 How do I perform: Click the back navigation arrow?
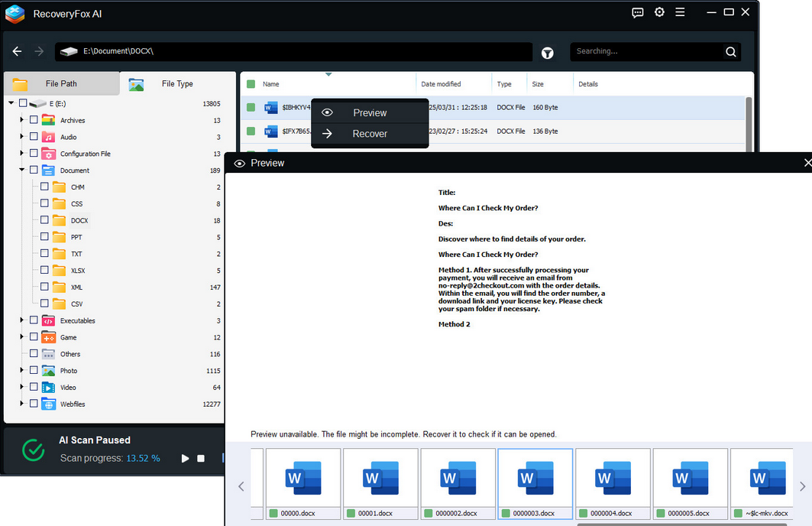pos(18,51)
